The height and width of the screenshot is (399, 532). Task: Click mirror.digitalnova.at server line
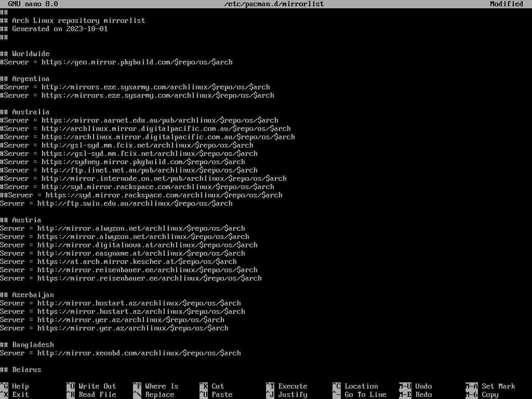coord(129,245)
